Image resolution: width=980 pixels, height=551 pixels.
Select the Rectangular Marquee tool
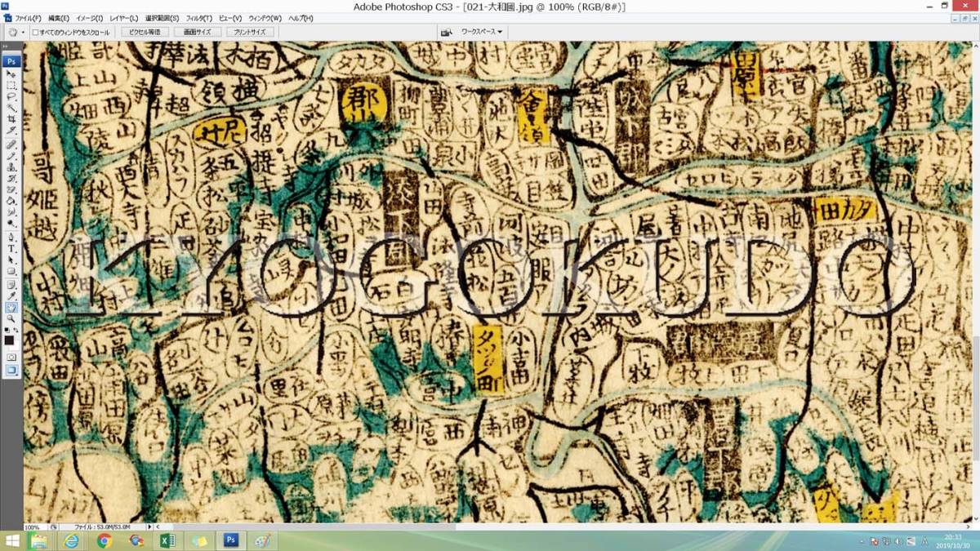11,85
